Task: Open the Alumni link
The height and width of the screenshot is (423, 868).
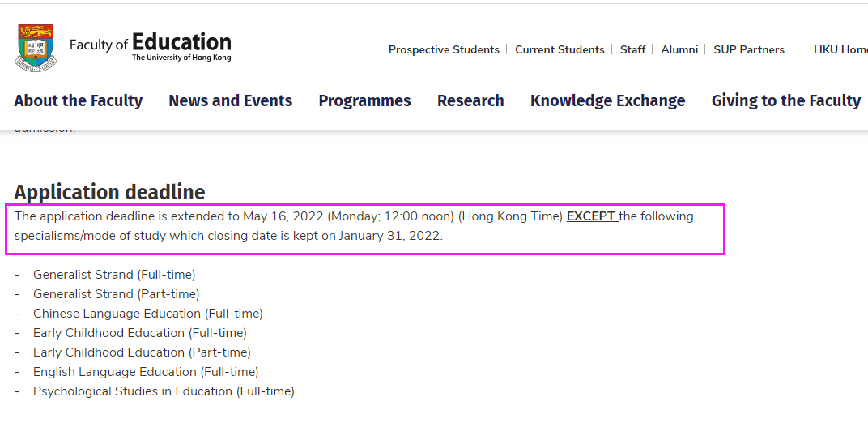Action: pyautogui.click(x=679, y=49)
